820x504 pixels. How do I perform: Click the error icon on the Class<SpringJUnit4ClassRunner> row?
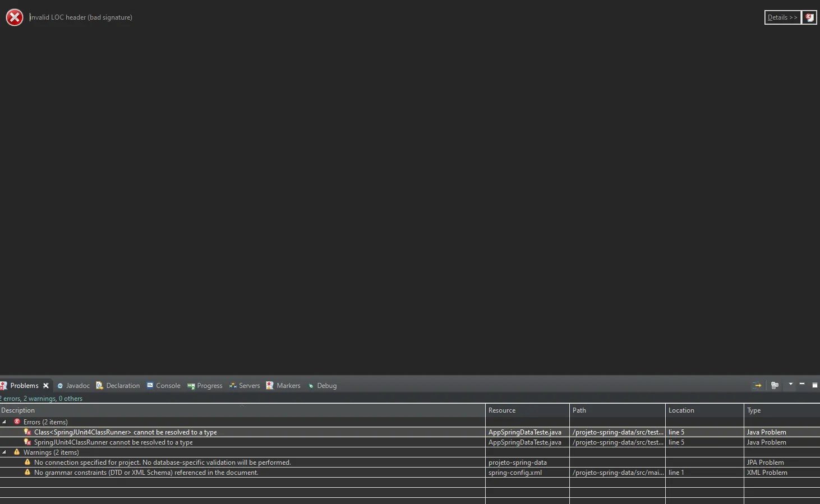coord(27,432)
